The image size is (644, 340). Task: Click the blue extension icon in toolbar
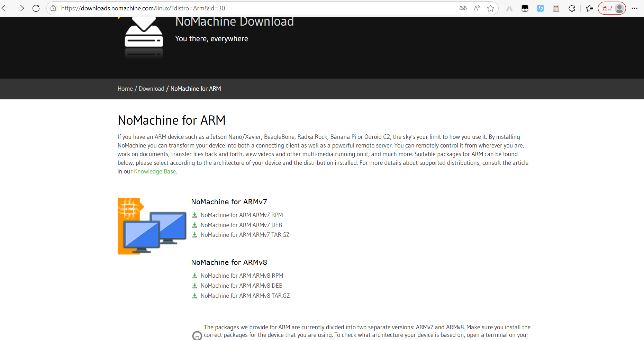(541, 8)
